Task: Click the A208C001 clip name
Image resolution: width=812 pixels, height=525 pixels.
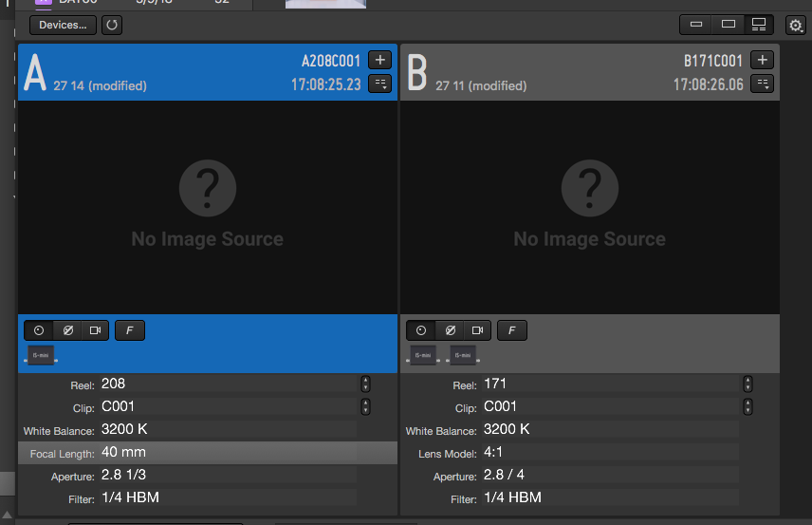Action: [x=331, y=61]
